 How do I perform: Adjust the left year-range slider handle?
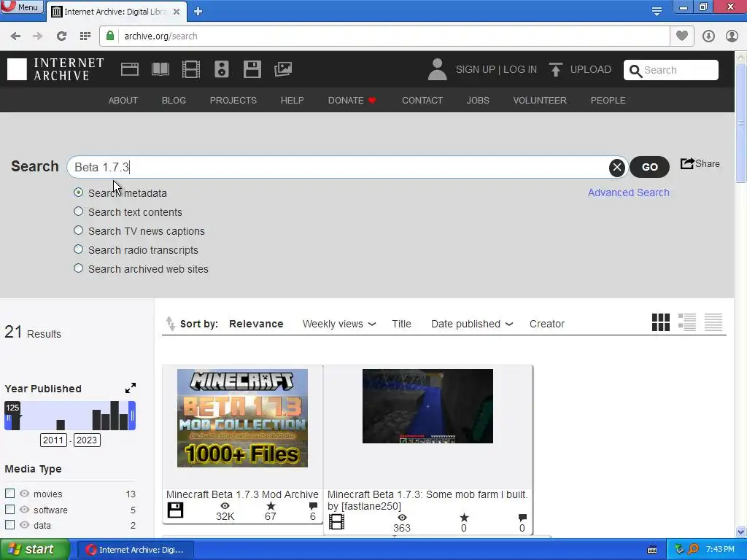coord(7,419)
